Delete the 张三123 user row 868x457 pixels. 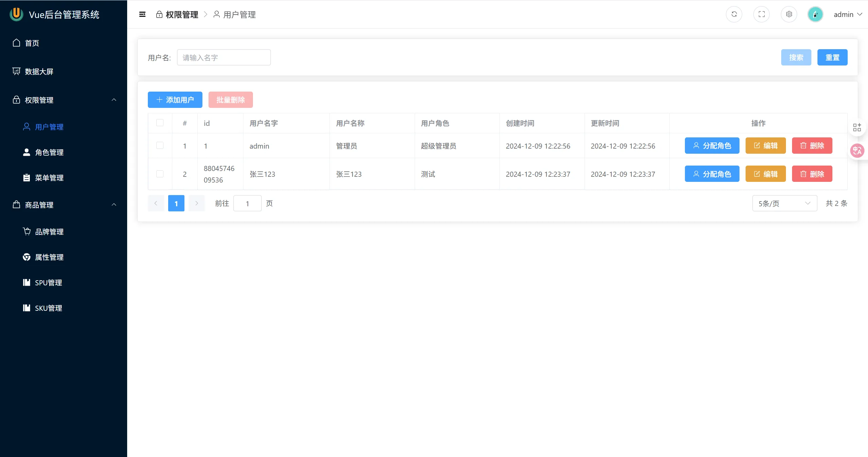coord(812,174)
